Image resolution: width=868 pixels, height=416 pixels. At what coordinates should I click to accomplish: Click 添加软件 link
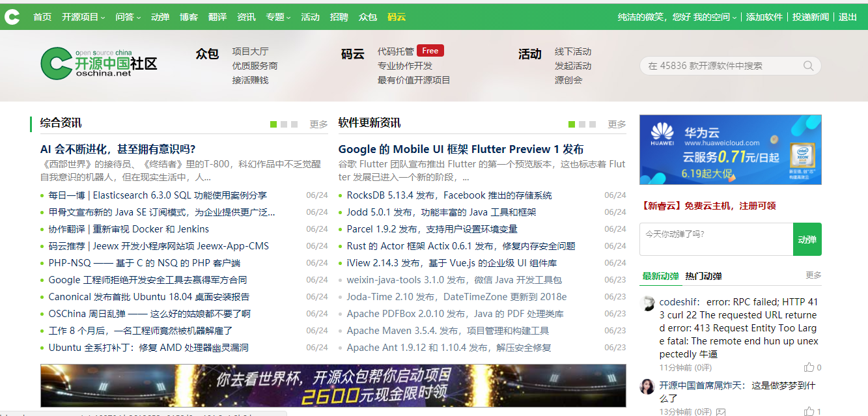pyautogui.click(x=764, y=17)
